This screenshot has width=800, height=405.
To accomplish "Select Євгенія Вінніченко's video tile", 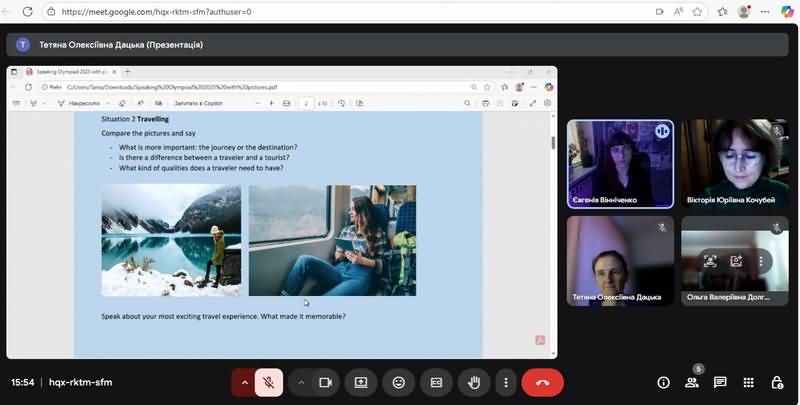I will click(620, 164).
